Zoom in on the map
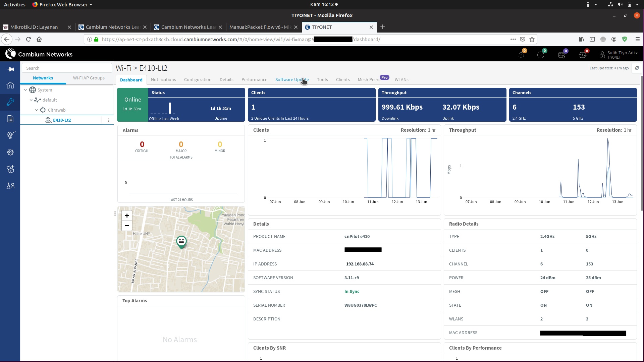Screen dimensions: 644x362 coord(127,216)
